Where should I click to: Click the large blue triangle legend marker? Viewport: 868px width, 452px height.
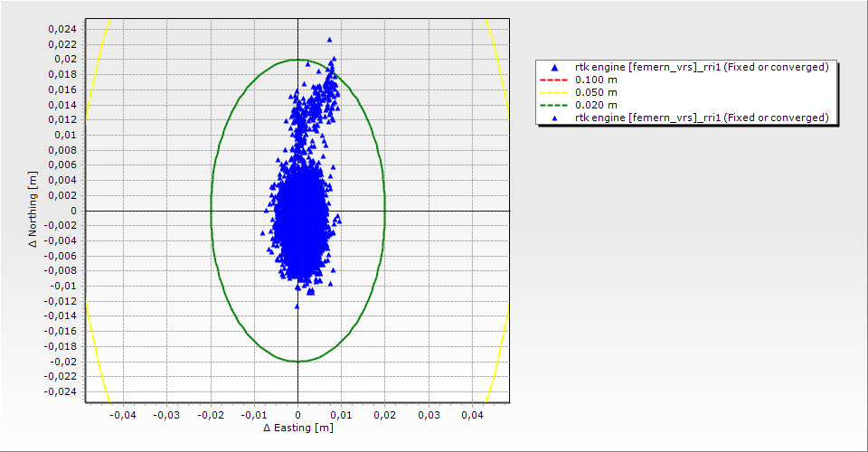[x=554, y=67]
